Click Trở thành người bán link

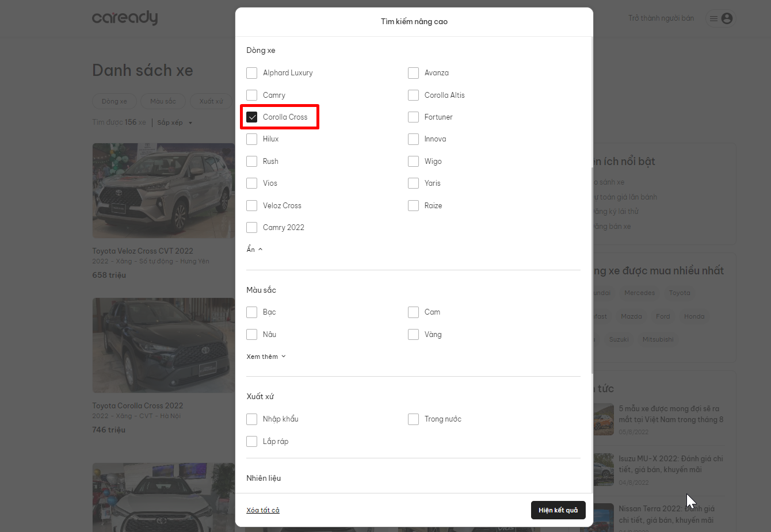pos(661,18)
